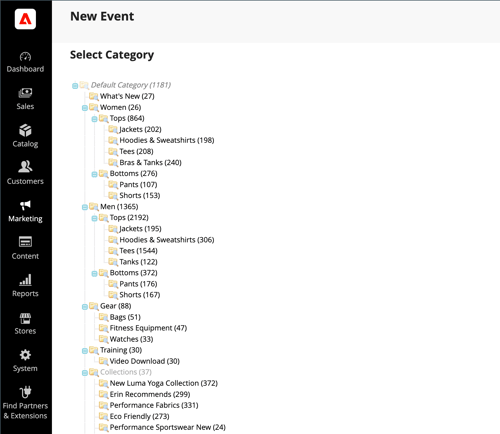
Task: Select Shorts (153) category
Action: click(140, 196)
